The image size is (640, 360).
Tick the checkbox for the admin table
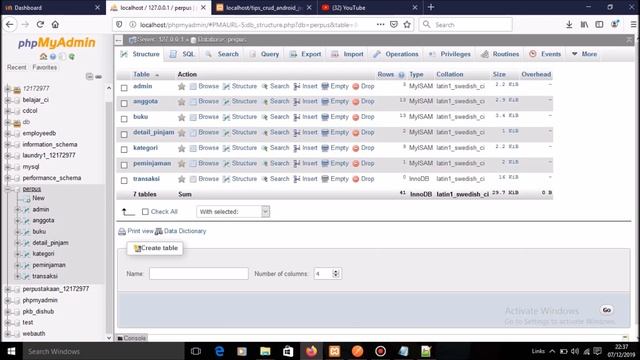(124, 87)
